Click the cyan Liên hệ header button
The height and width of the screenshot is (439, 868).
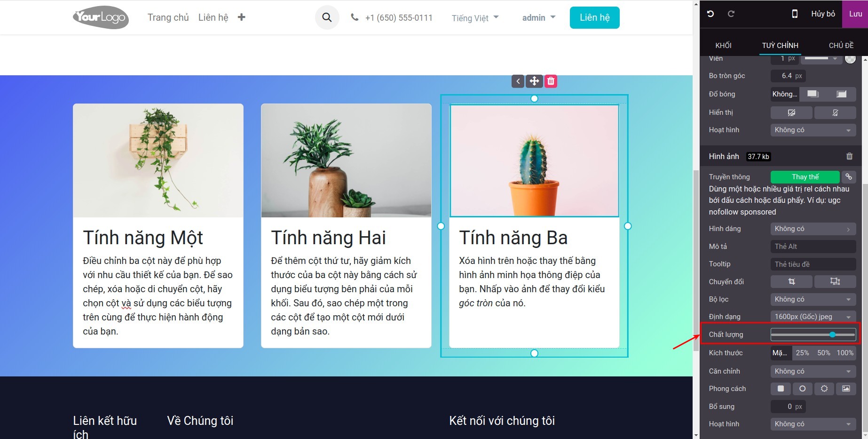pyautogui.click(x=594, y=17)
